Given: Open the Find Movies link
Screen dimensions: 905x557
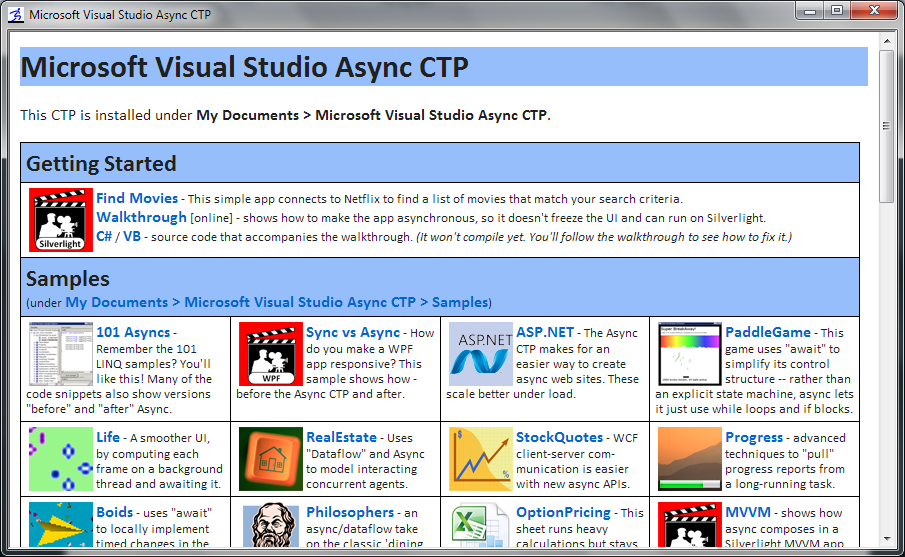Looking at the screenshot, I should point(137,199).
